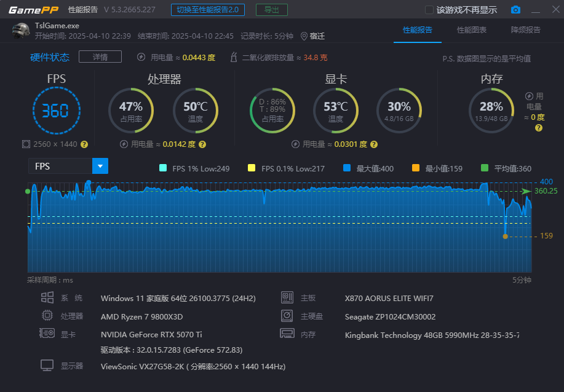Click the green average start marker on chart

click(x=28, y=192)
